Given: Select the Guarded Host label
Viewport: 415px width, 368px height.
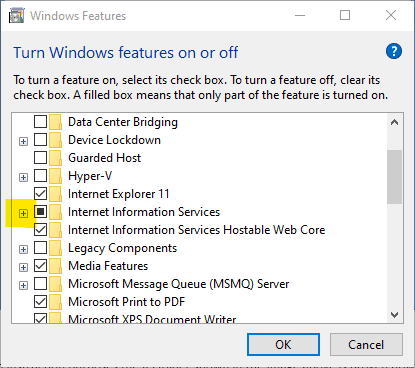Looking at the screenshot, I should (105, 158).
